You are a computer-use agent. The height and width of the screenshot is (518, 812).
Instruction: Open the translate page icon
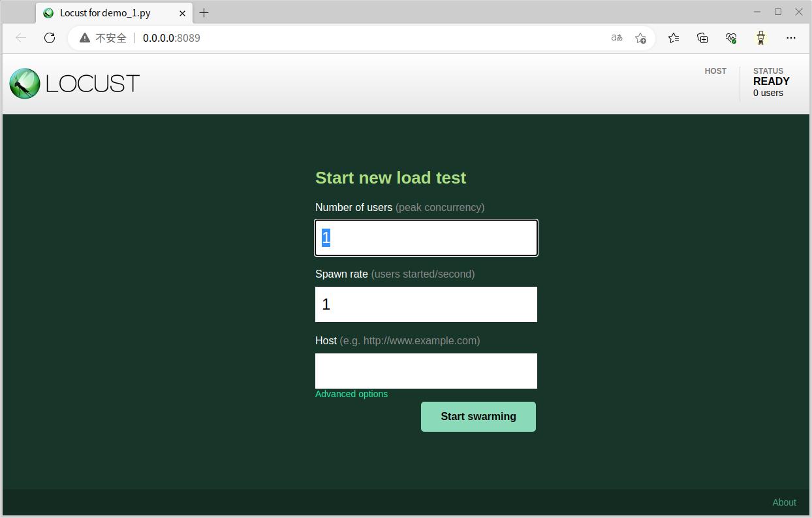[x=616, y=38]
